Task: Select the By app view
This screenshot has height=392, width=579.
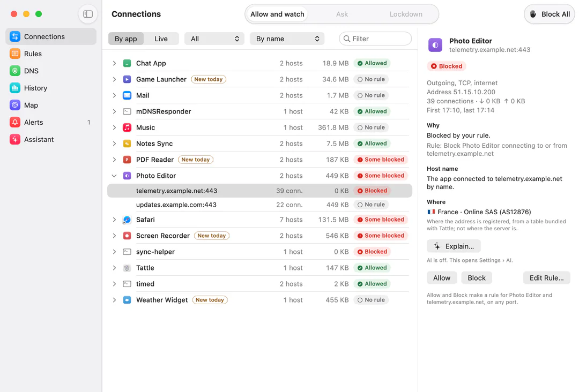Action: coord(126,39)
